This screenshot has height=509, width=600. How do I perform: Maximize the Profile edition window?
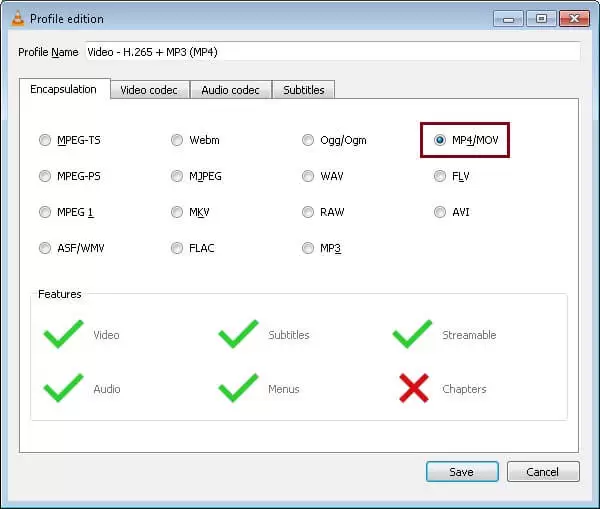(541, 19)
